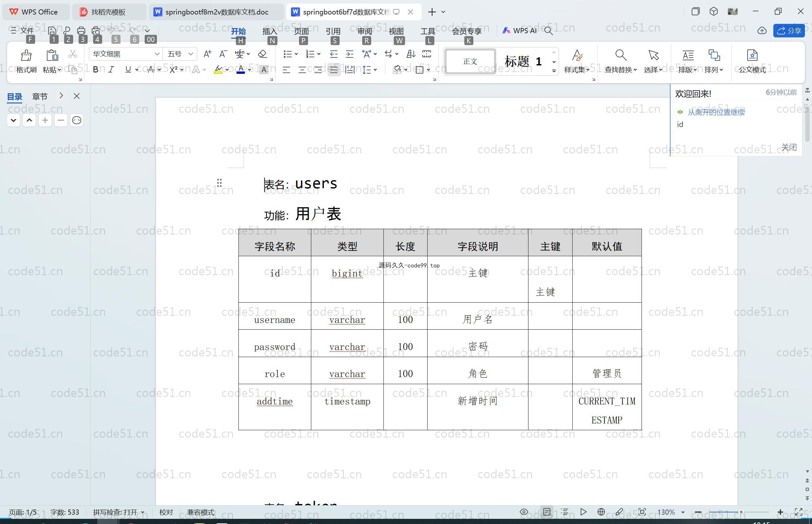Expand the line spacing dropdown

[x=375, y=70]
